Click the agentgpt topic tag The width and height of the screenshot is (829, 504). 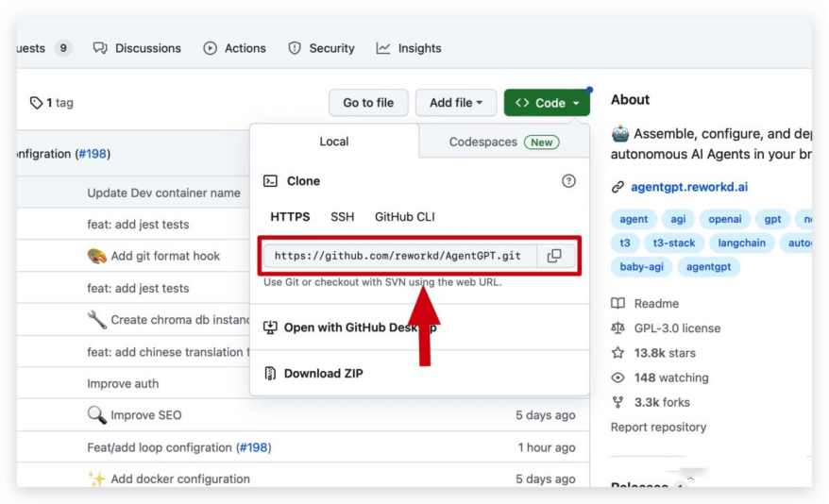pos(708,267)
